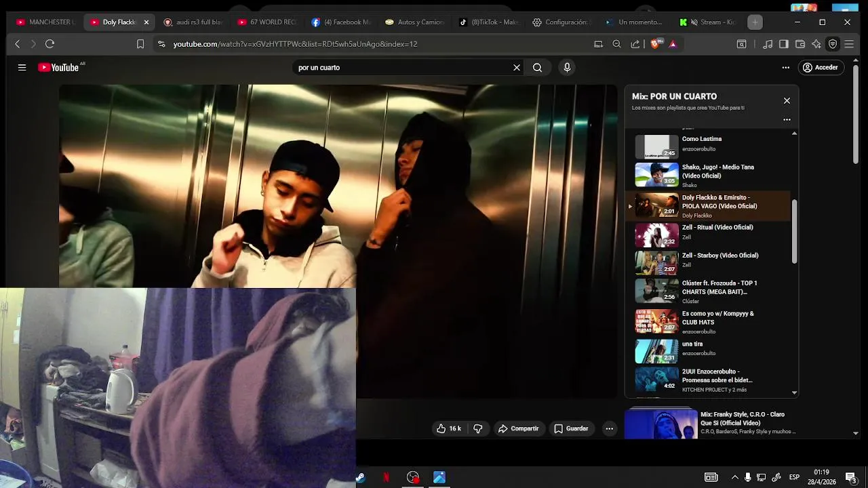
Task: Switch to the Facebook tab
Action: coord(340,22)
